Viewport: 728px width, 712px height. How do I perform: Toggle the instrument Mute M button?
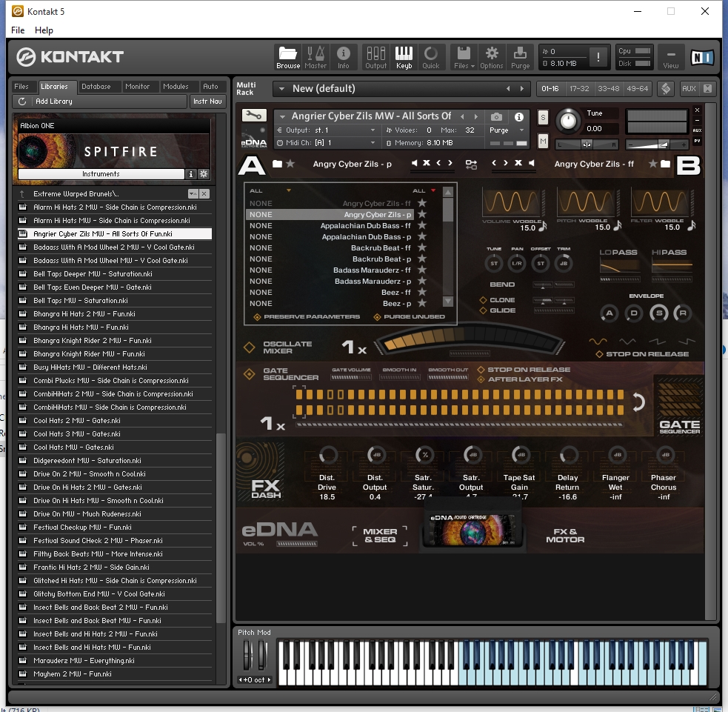click(x=543, y=141)
